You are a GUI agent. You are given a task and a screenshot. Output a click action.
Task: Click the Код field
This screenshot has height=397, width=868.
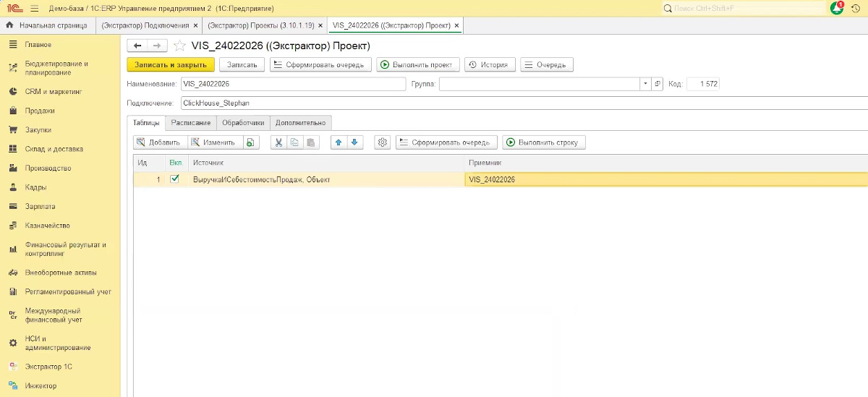(x=703, y=84)
